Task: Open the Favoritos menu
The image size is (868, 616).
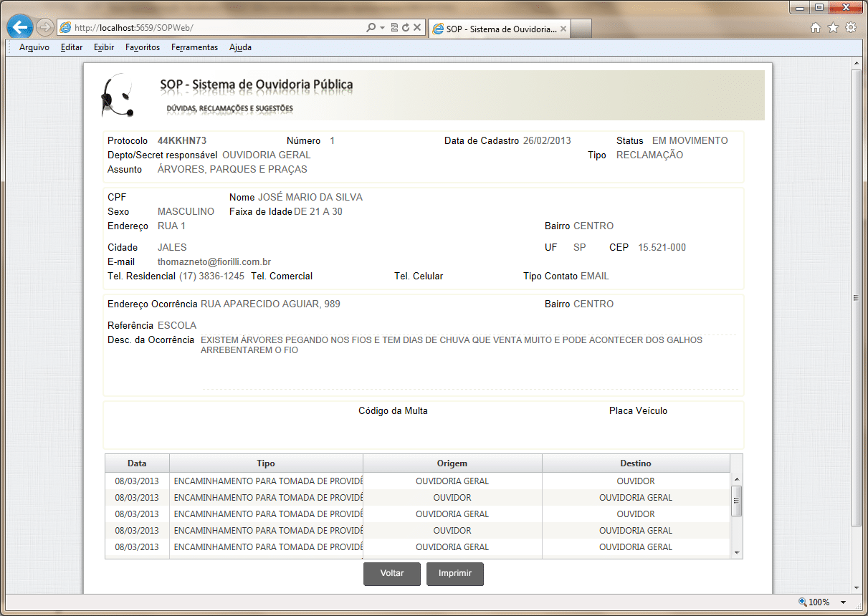Action: coord(142,47)
